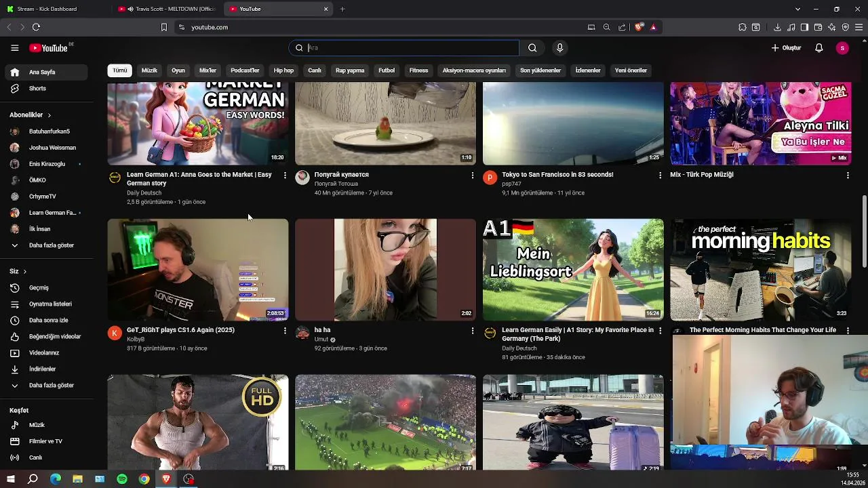Reload the page in browser toolbar

pyautogui.click(x=36, y=27)
